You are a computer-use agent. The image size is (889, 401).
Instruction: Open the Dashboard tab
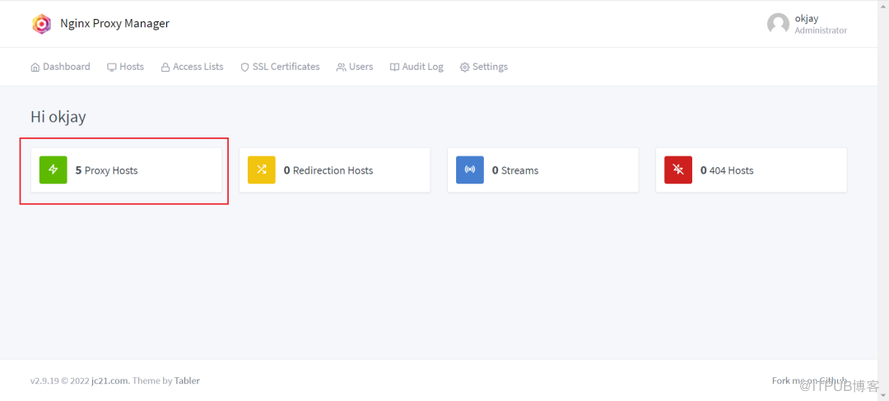[x=61, y=67]
